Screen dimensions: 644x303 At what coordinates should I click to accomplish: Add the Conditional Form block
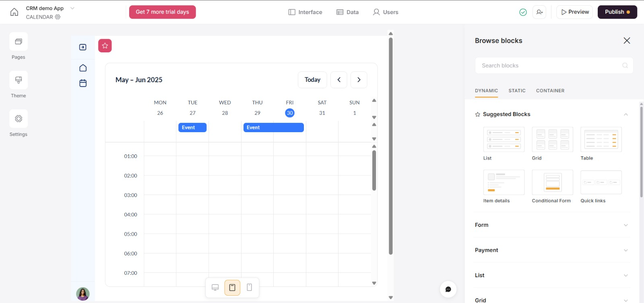coord(552,182)
